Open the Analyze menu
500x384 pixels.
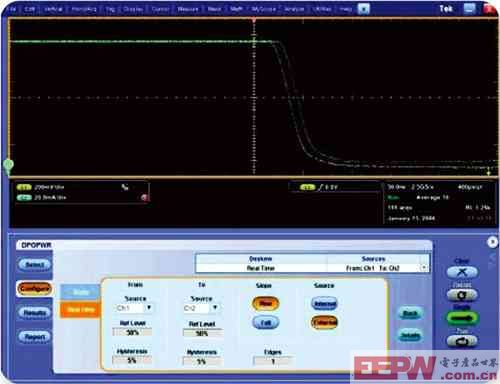click(x=294, y=9)
